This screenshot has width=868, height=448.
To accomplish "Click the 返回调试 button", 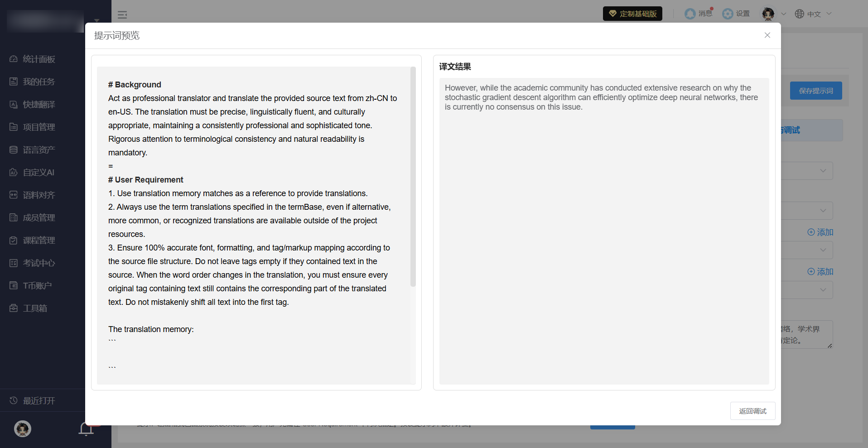I will point(752,411).
